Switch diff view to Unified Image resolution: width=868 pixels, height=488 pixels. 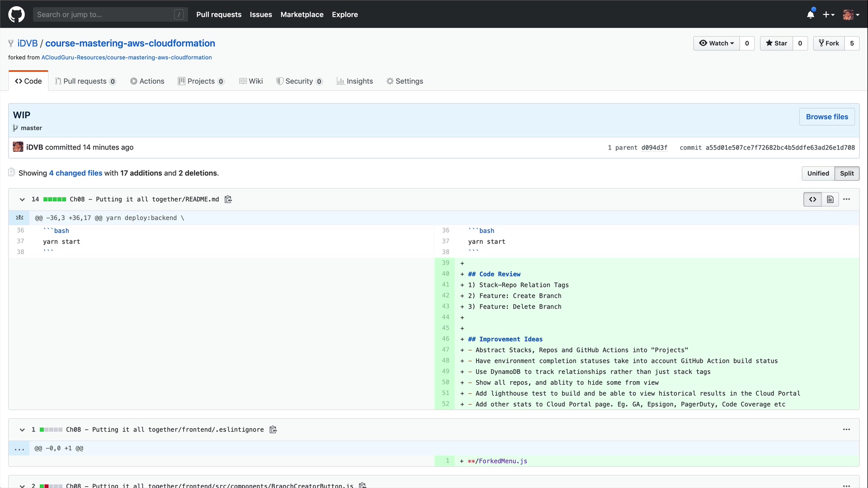(x=818, y=174)
